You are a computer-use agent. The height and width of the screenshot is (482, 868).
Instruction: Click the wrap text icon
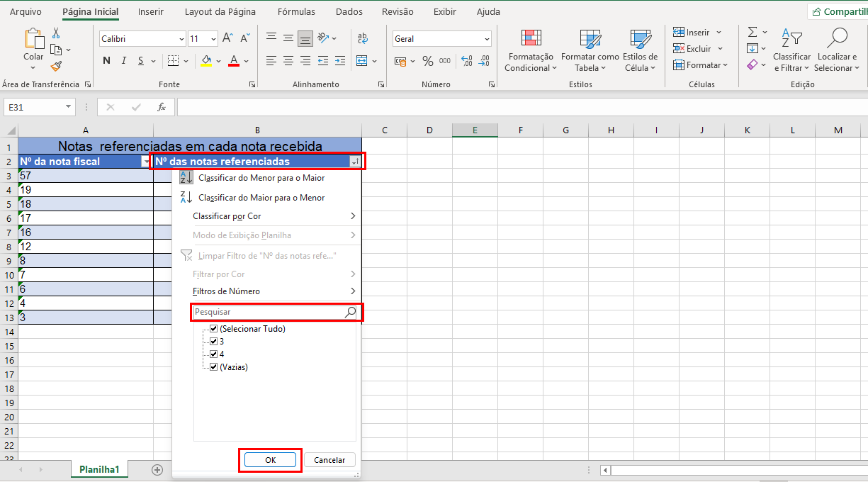coord(363,38)
